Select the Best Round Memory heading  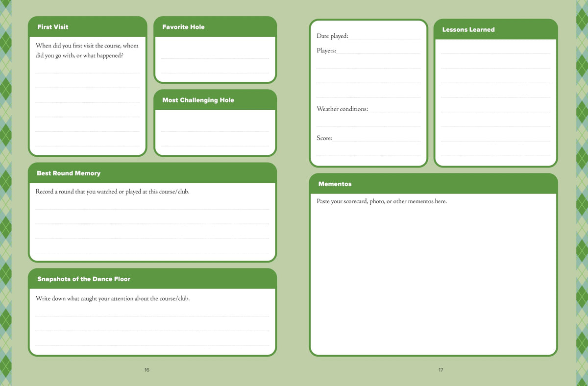click(x=69, y=173)
